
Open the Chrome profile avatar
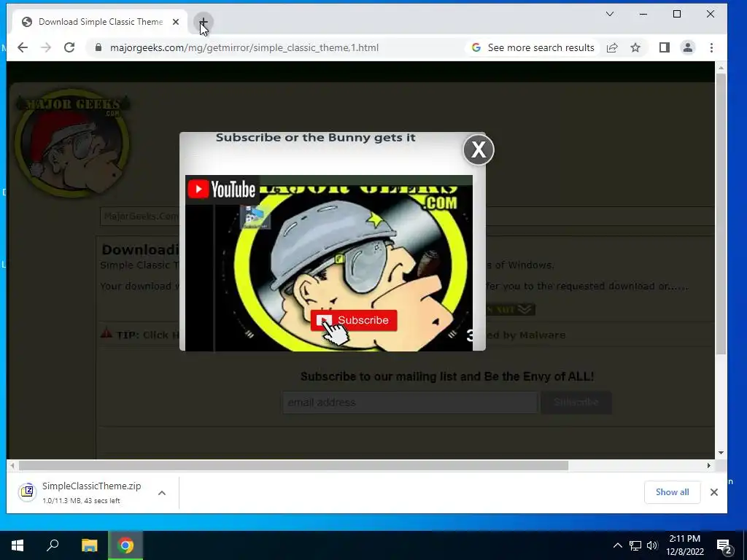[688, 47]
